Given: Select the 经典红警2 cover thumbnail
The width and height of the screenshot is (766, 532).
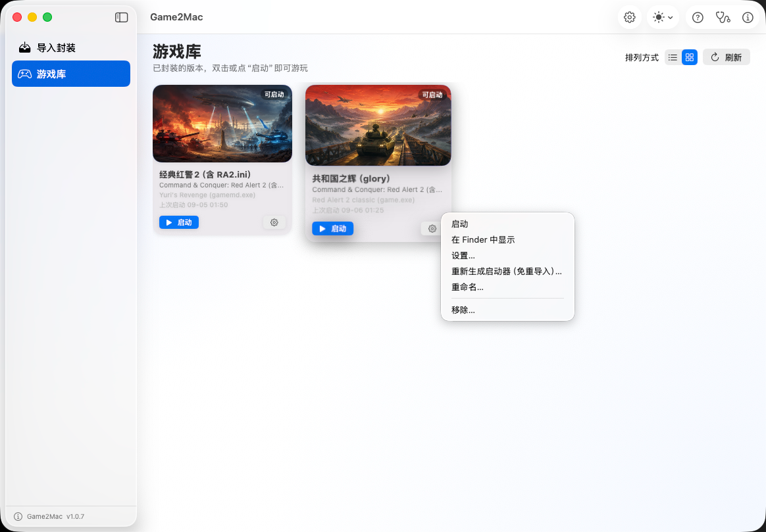Looking at the screenshot, I should tap(222, 124).
